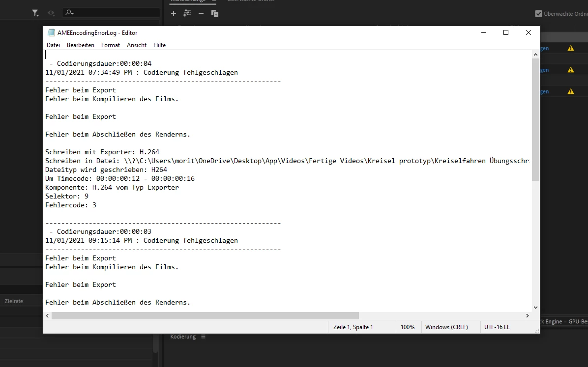Screen dimensions: 588x367
Task: Click the Zielrate column header
Action: pos(14,301)
